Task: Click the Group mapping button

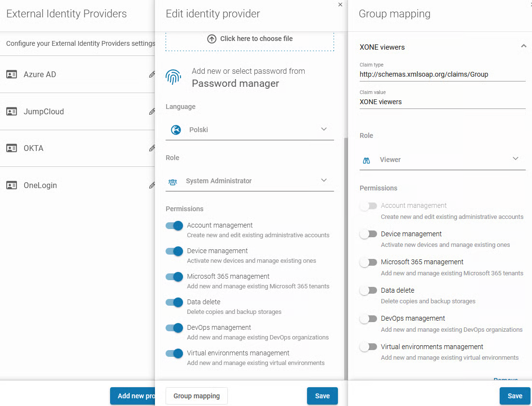Action: click(196, 396)
